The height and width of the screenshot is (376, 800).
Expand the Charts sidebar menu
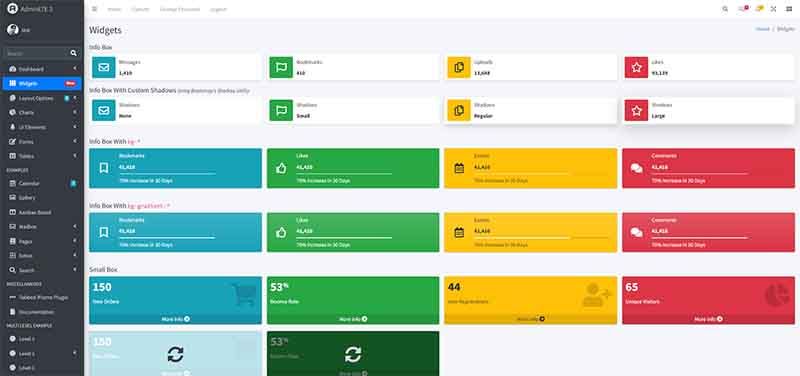coord(42,112)
